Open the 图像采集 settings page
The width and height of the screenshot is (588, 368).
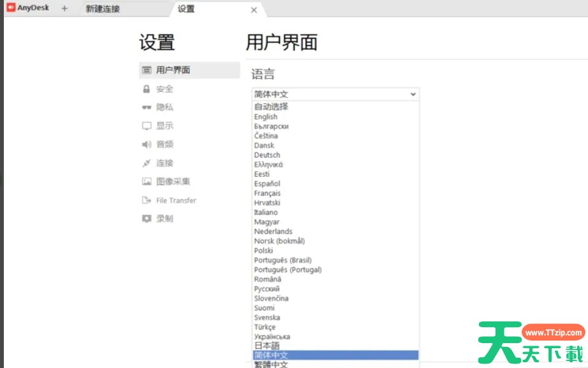point(173,182)
